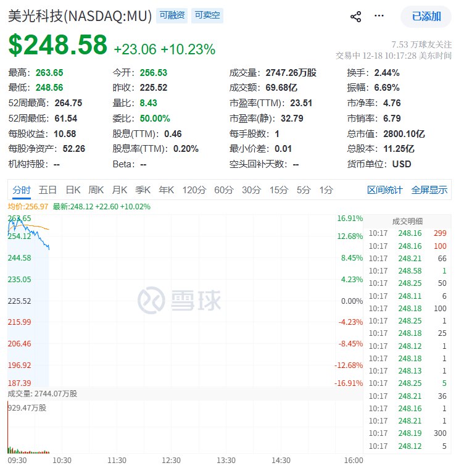
Task: Click the 可卖空 tag
Action: click(207, 15)
